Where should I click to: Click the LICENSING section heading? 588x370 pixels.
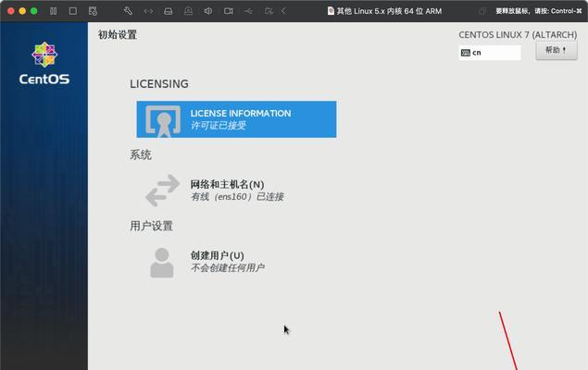159,84
